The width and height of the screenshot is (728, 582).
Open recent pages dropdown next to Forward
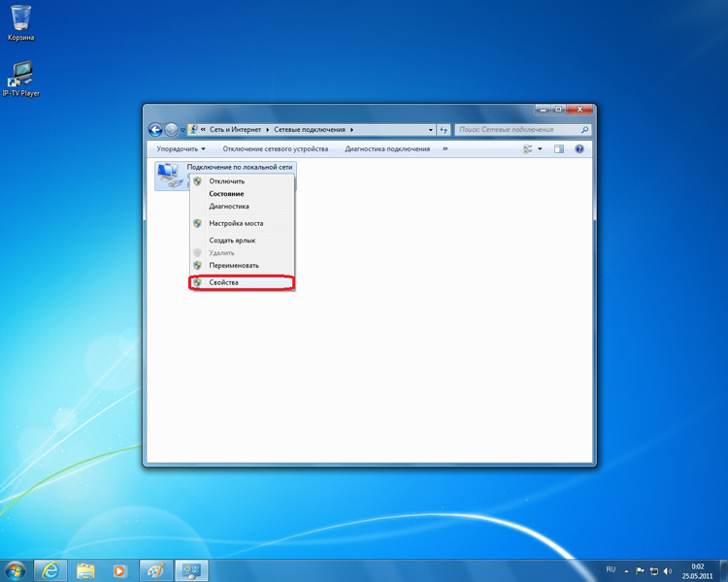tap(182, 130)
